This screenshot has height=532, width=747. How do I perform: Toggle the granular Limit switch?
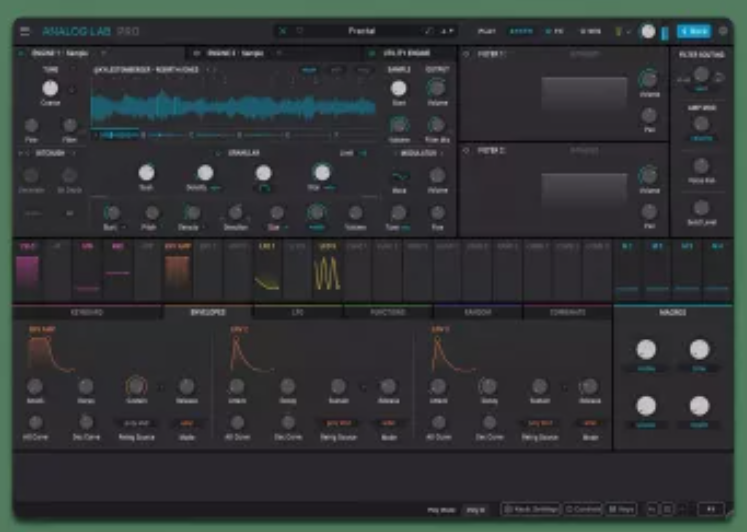coord(363,153)
